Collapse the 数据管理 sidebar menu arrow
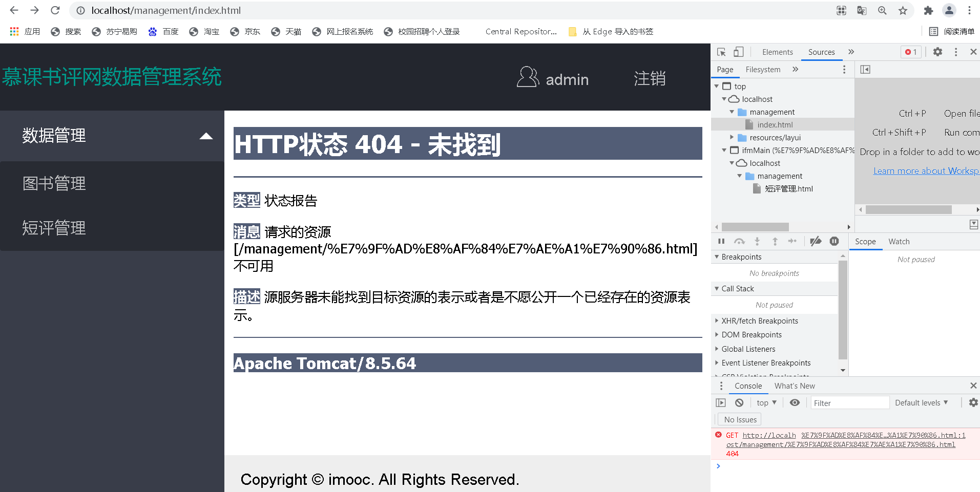 click(x=206, y=136)
